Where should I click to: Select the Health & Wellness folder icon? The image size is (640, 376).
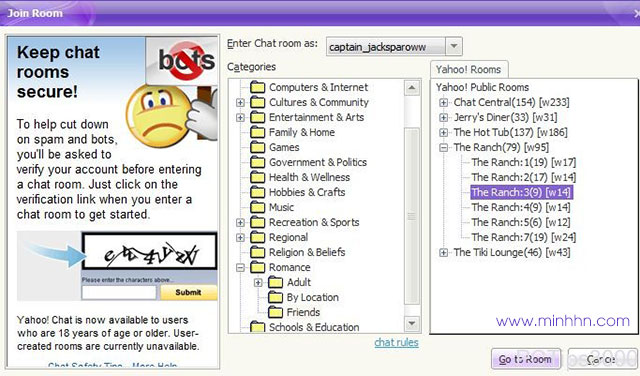[x=258, y=177]
